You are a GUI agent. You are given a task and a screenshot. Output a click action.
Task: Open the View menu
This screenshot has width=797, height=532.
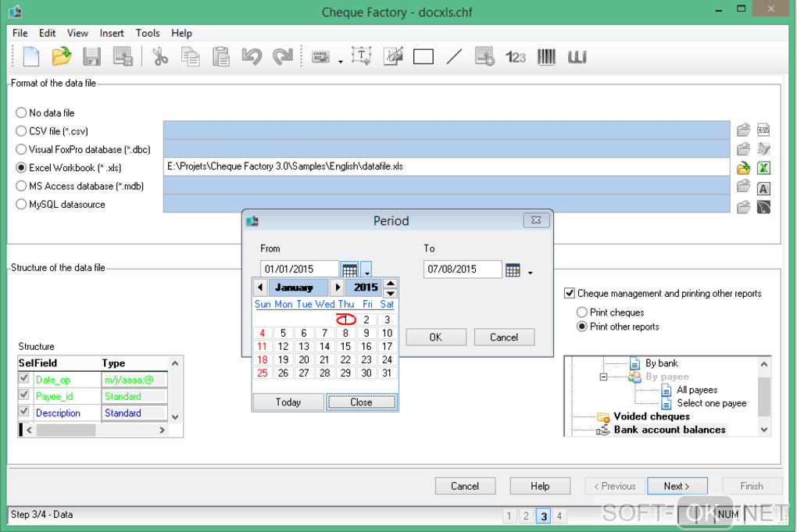point(77,33)
